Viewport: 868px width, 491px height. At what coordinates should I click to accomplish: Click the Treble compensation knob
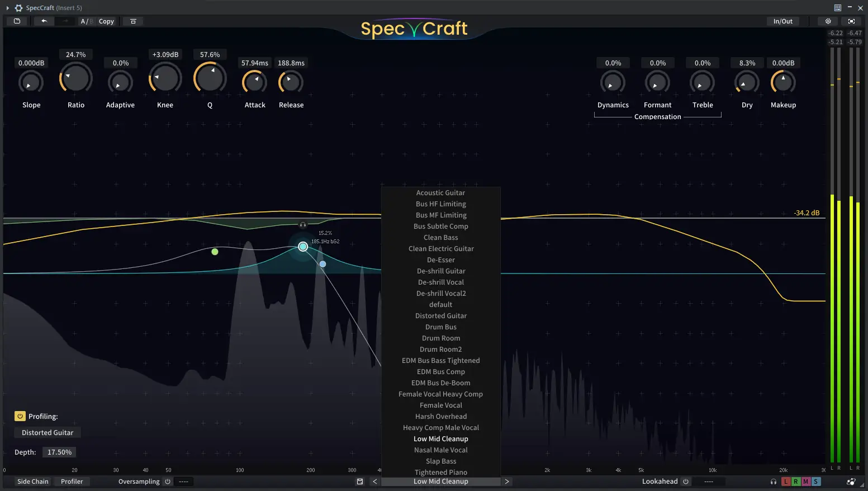coord(703,83)
